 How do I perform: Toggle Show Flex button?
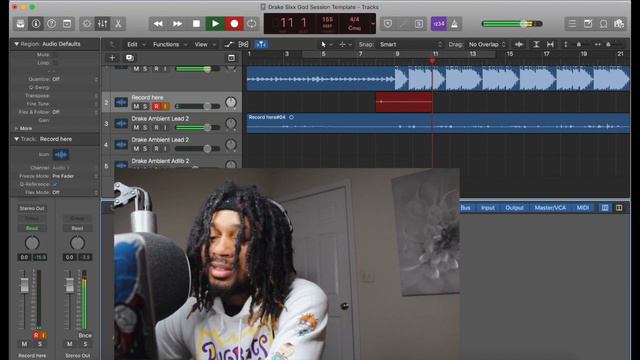[243, 44]
